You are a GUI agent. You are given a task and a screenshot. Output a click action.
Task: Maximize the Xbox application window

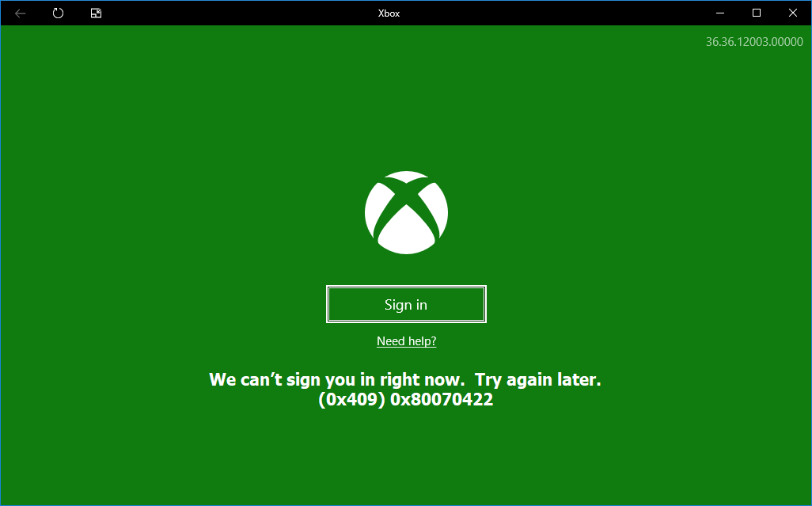tap(756, 13)
